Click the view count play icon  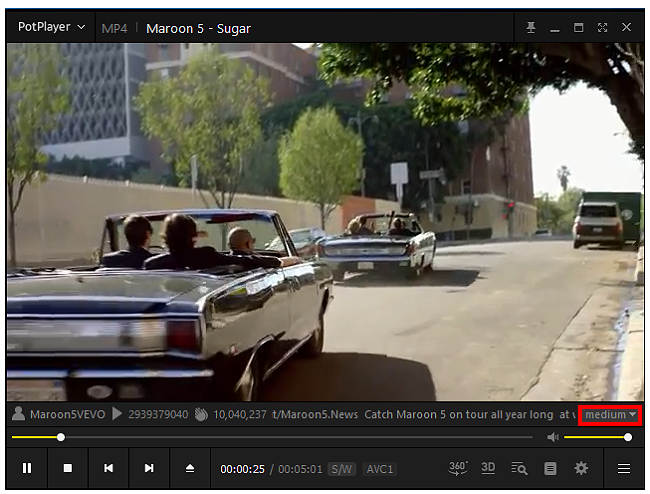[117, 414]
